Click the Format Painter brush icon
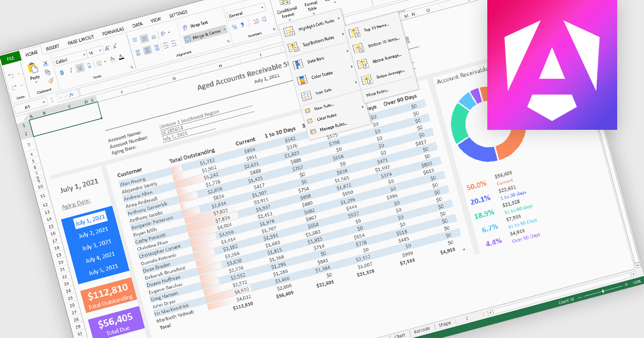The height and width of the screenshot is (338, 644). (50, 80)
